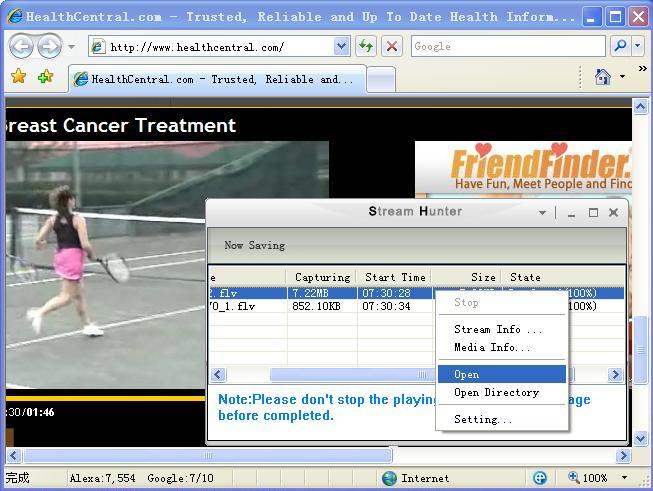Click Google PageRank 7/10 status entry
This screenshot has width=653, height=491.
[x=180, y=478]
